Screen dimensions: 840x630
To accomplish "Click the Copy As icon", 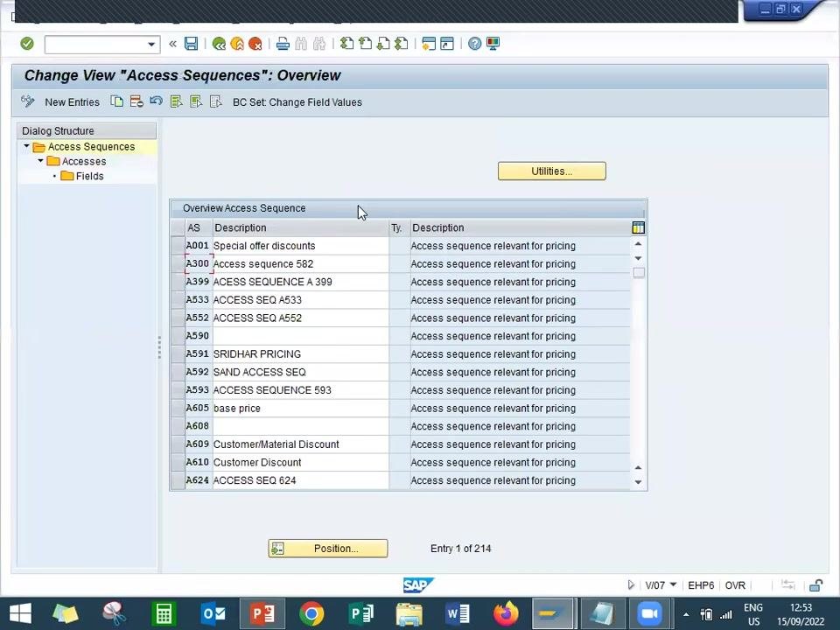I will coord(116,101).
